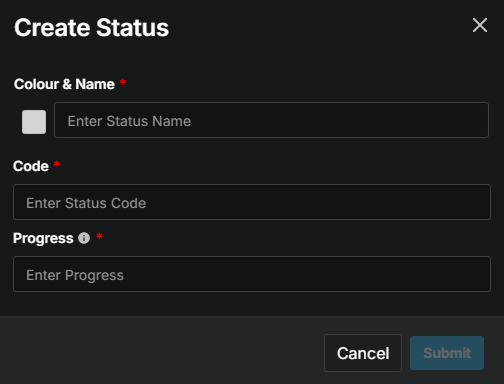Click the Progress label text
504x384 pixels.
43,238
